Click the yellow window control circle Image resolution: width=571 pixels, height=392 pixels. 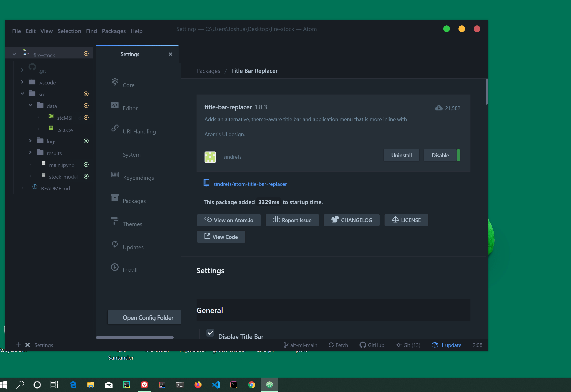pos(462,29)
